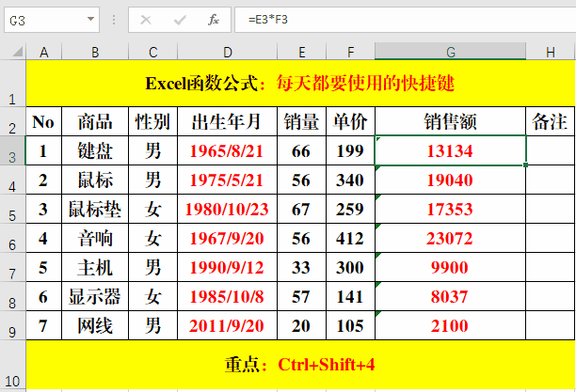Click the unit price cell 412

coord(350,238)
